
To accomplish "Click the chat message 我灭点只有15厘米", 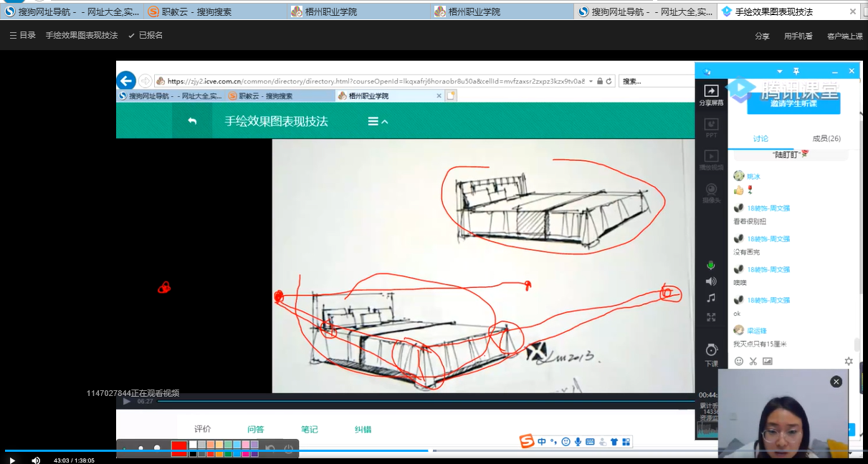I will tap(761, 344).
